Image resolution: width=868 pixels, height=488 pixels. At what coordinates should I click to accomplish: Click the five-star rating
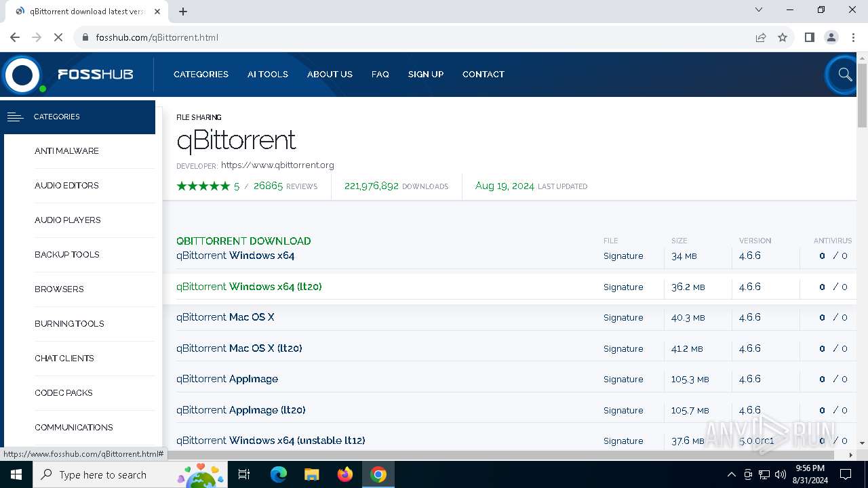[x=203, y=186]
